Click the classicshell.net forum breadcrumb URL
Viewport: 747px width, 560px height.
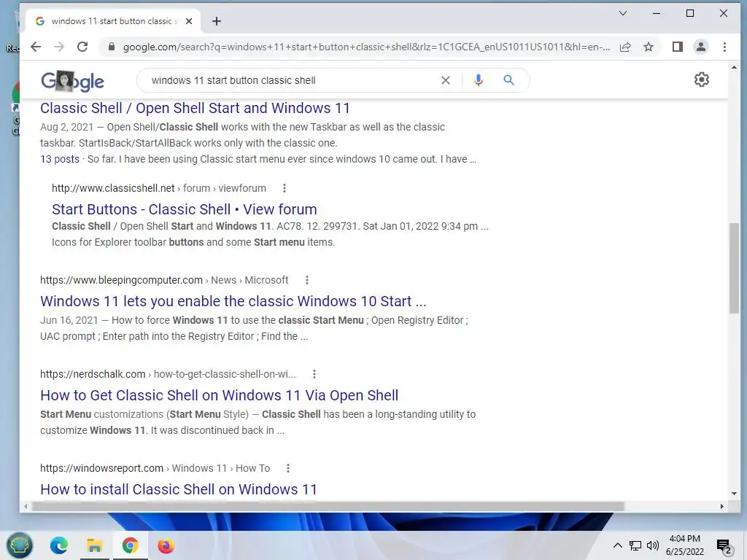click(x=158, y=188)
